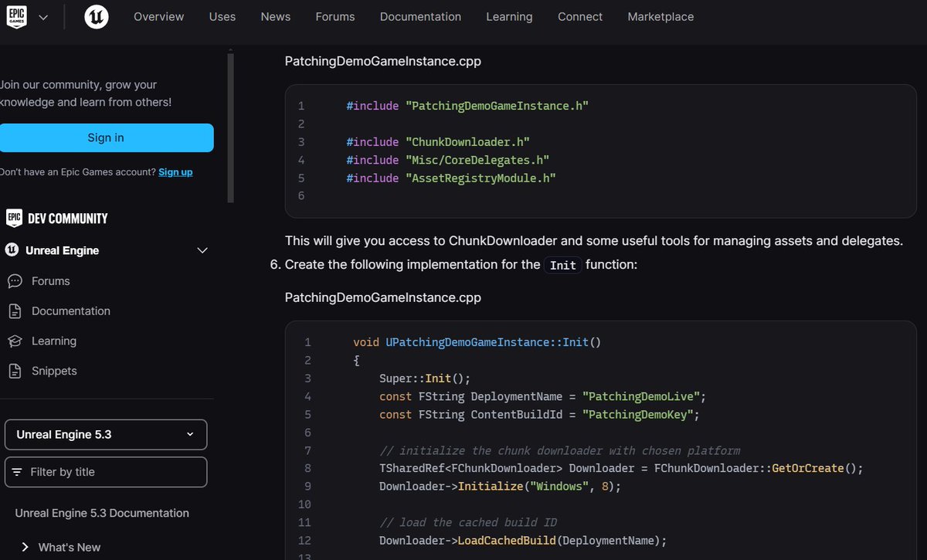927x560 pixels.
Task: Click the ContentBuildId "PatchingDemoKey" line
Action: (539, 414)
